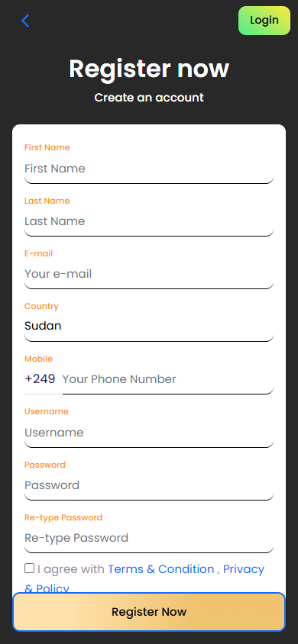Open the Login page button
Image resolution: width=298 pixels, height=644 pixels.
264,21
